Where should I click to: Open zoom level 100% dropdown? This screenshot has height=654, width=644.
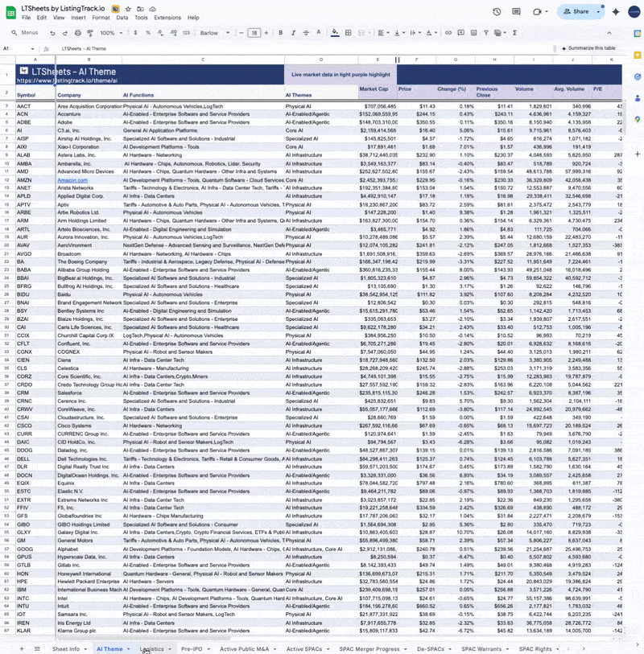pos(111,33)
